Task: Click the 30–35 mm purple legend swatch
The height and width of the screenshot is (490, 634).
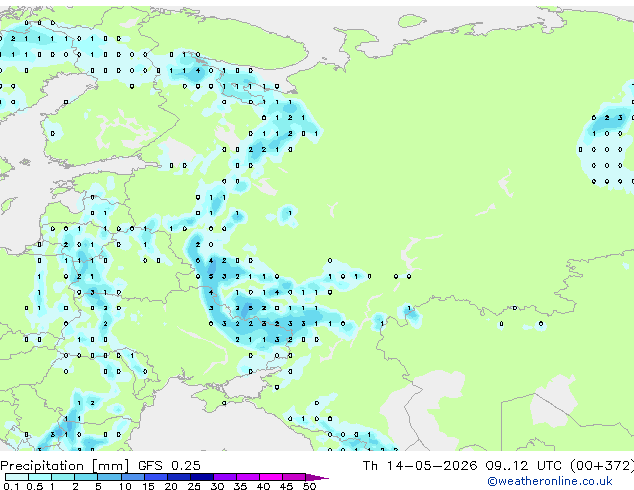Action: (x=224, y=477)
